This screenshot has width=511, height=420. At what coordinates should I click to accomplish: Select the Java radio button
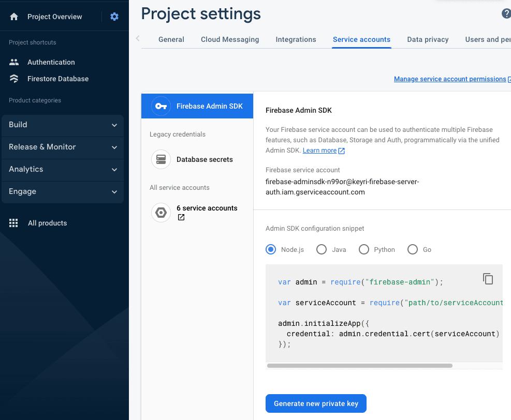tap(322, 250)
